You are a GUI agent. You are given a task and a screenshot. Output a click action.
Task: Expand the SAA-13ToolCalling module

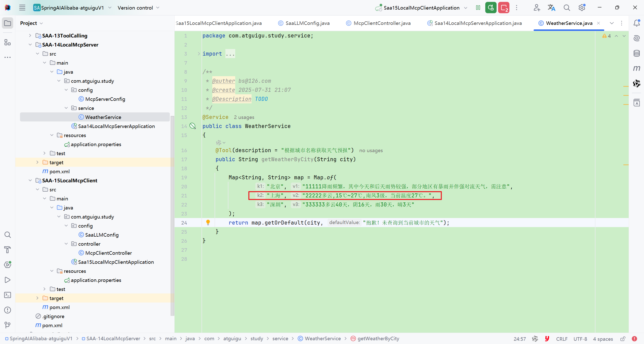(30, 35)
